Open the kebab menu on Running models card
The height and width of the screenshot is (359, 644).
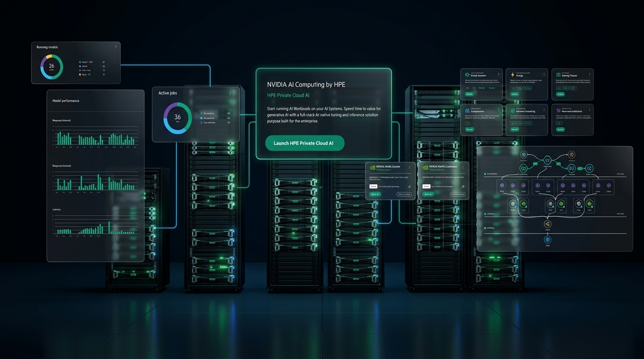116,47
